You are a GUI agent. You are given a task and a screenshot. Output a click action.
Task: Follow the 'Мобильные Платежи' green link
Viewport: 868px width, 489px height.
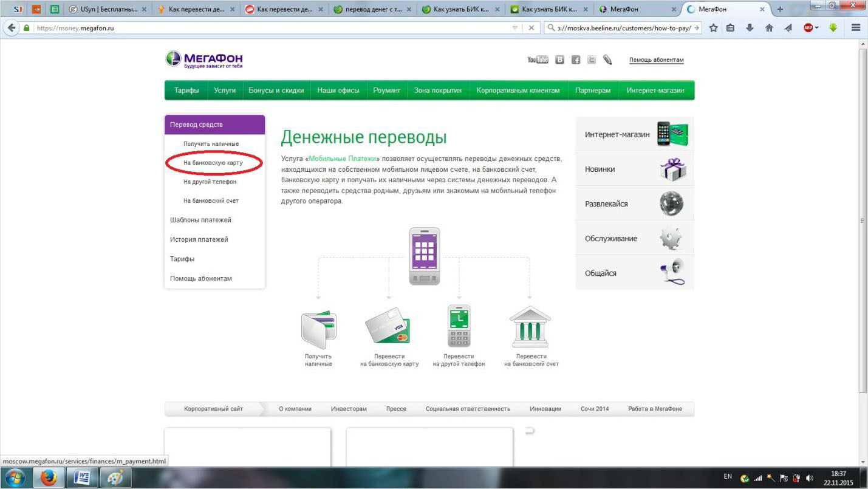click(341, 159)
